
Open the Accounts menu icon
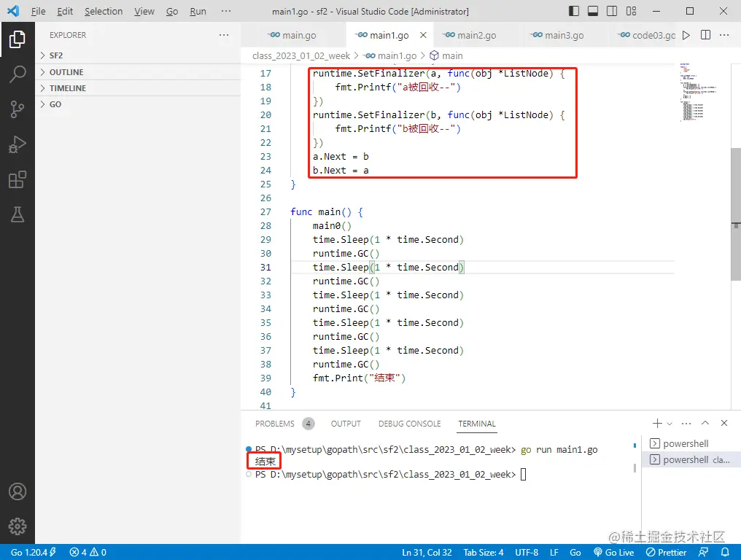pos(17,491)
